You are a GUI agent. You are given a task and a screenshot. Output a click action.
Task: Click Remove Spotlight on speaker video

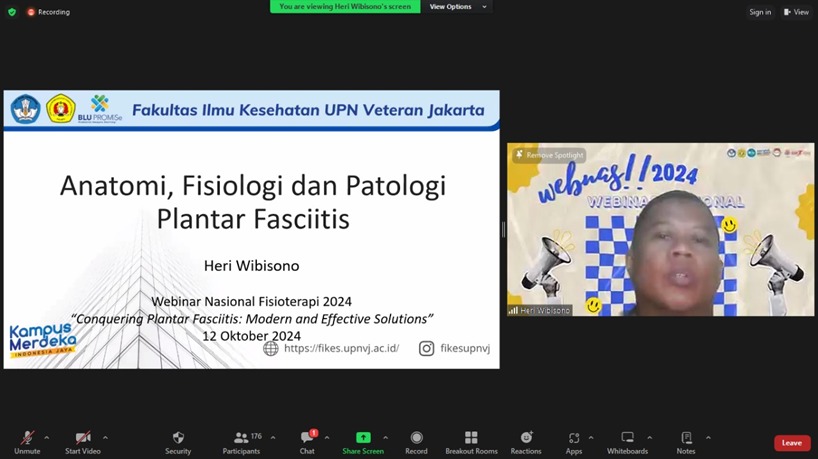(548, 155)
